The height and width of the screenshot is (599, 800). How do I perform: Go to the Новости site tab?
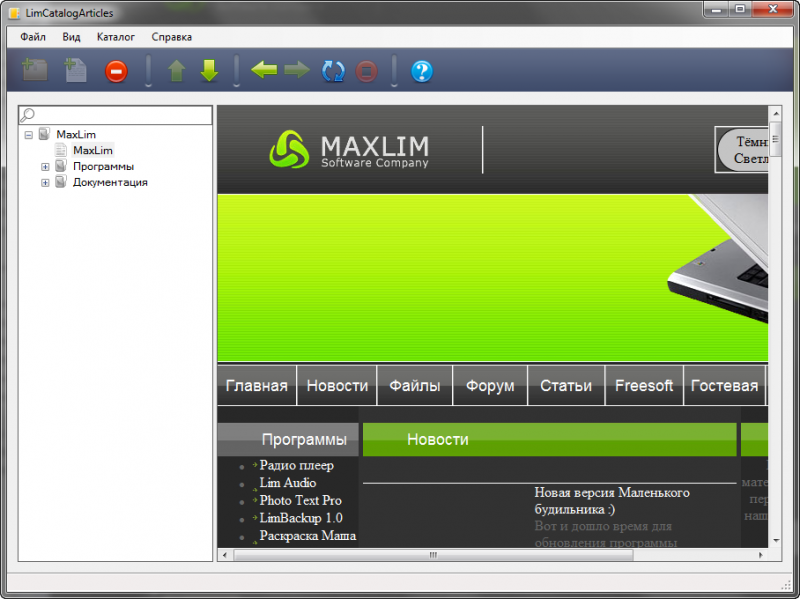tap(337, 385)
